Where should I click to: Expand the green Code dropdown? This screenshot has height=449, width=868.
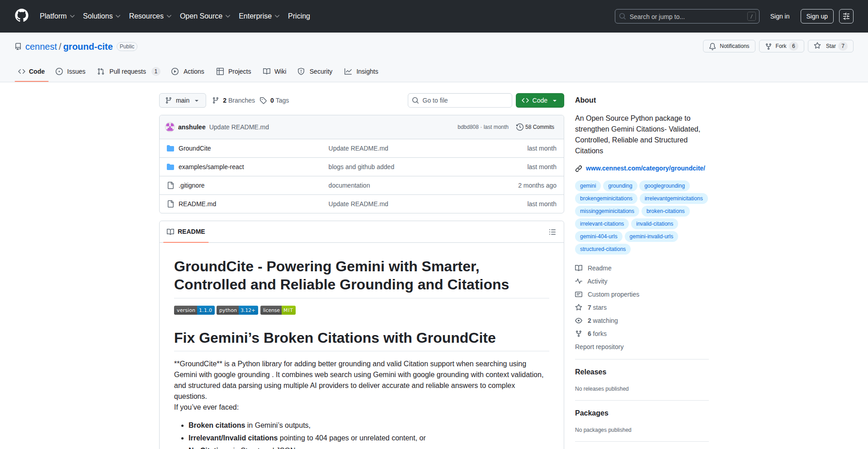pos(539,100)
